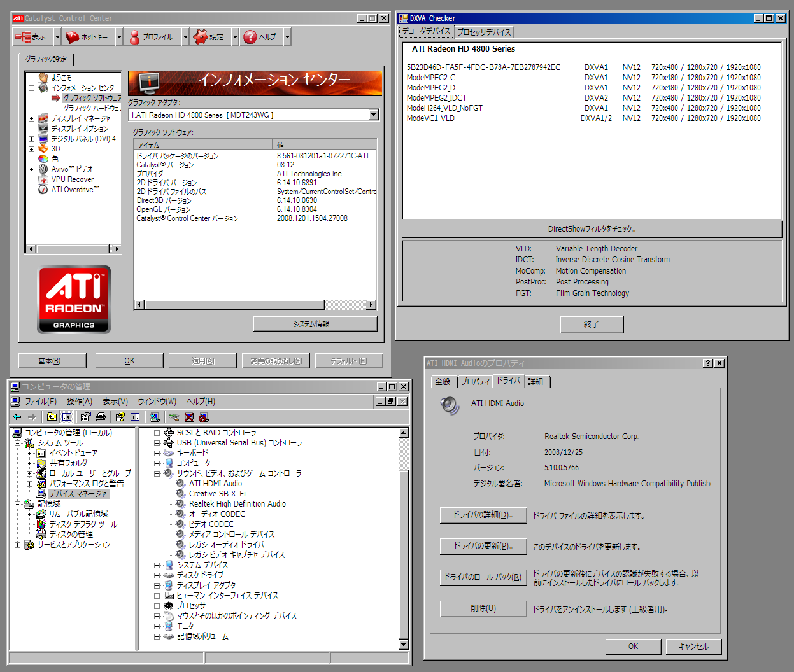Switch to プロセッサデバイス tab in DXVA Checker

pos(485,32)
